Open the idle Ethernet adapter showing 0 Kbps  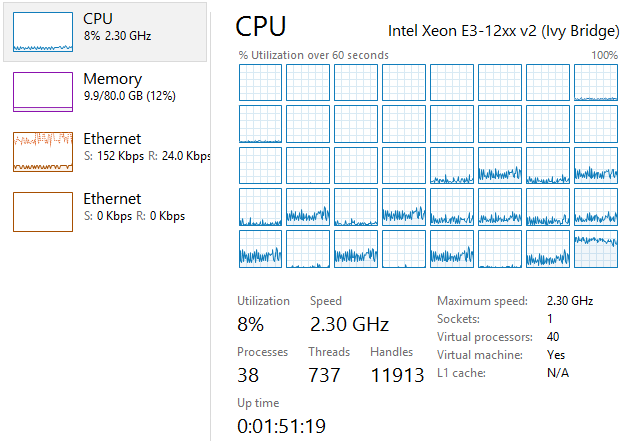point(105,212)
